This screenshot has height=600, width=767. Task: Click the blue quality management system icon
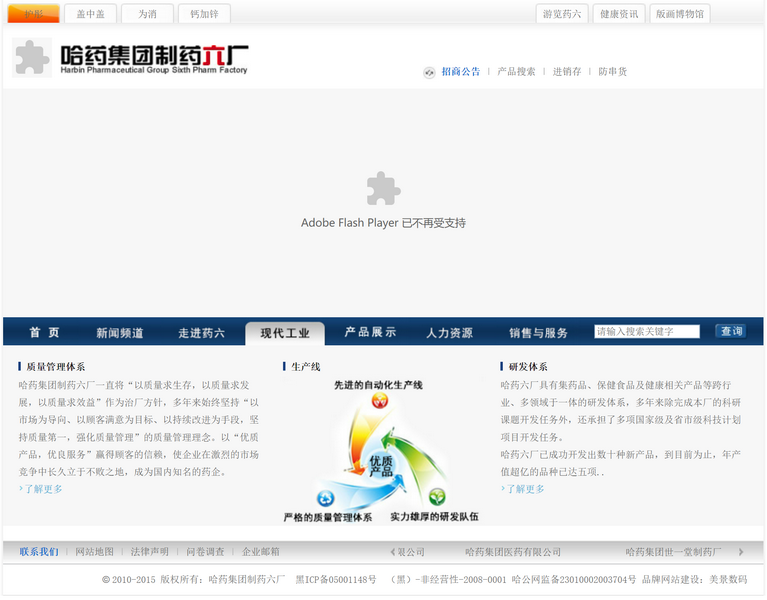point(325,498)
